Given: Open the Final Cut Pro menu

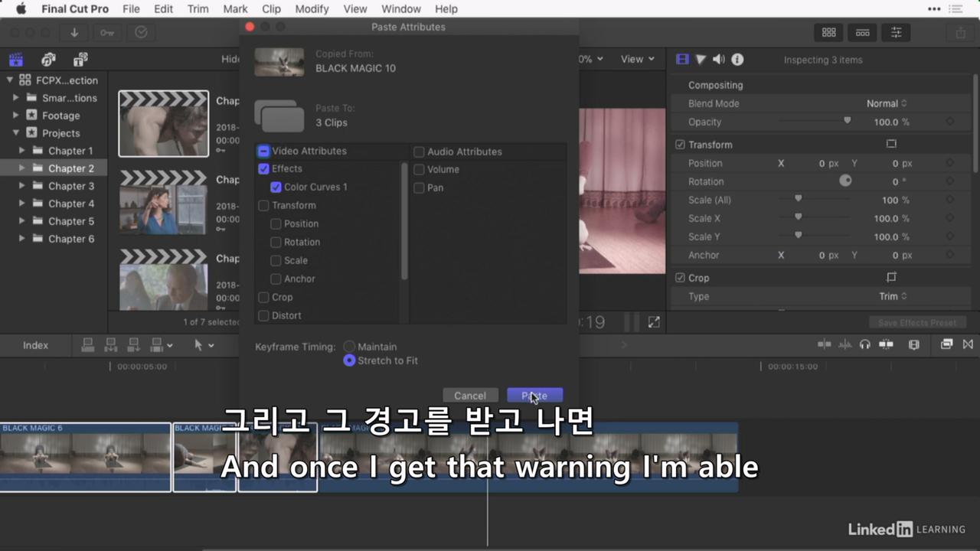Looking at the screenshot, I should (75, 9).
